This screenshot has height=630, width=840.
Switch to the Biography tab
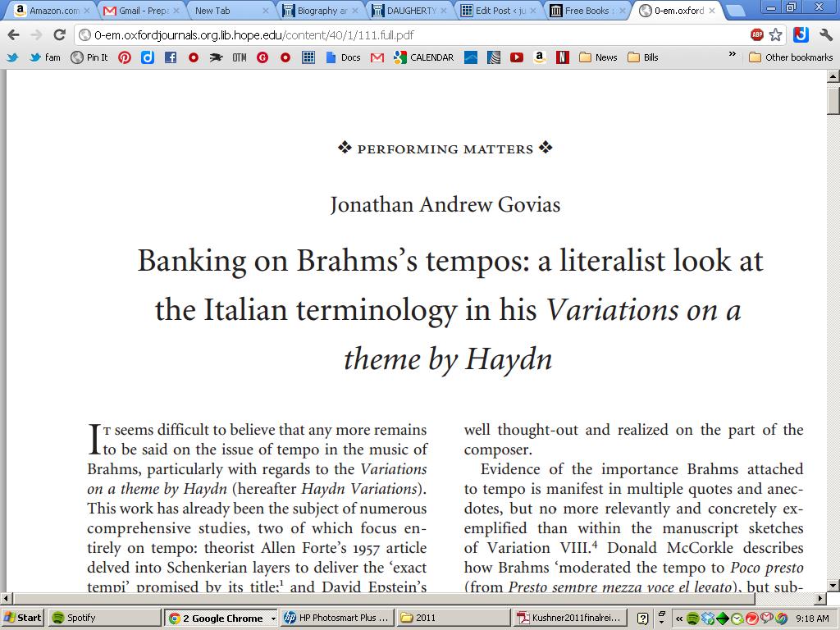[x=319, y=10]
